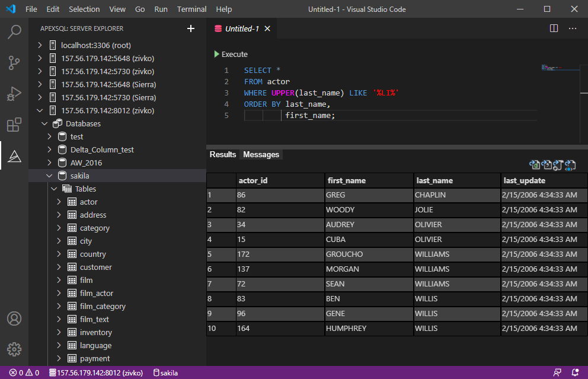Switch to the Messages tab

click(x=261, y=154)
